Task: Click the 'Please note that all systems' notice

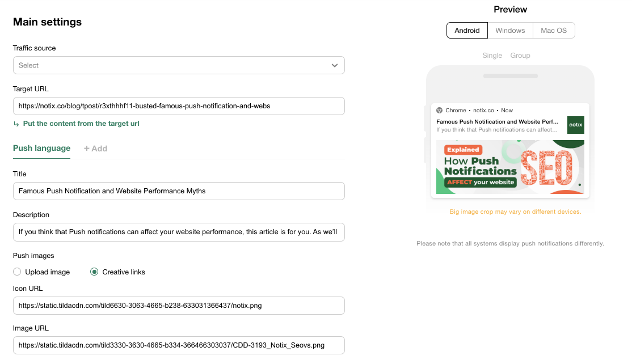Action: coord(510,244)
